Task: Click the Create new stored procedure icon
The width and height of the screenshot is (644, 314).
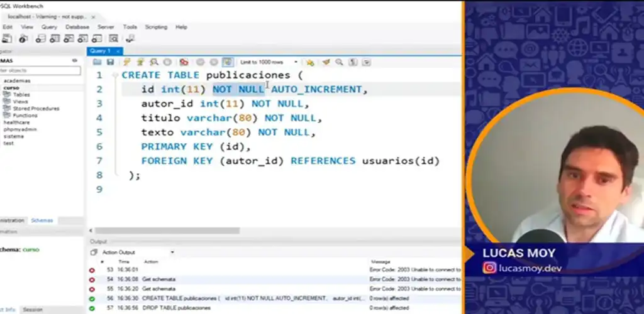Action: [x=82, y=38]
